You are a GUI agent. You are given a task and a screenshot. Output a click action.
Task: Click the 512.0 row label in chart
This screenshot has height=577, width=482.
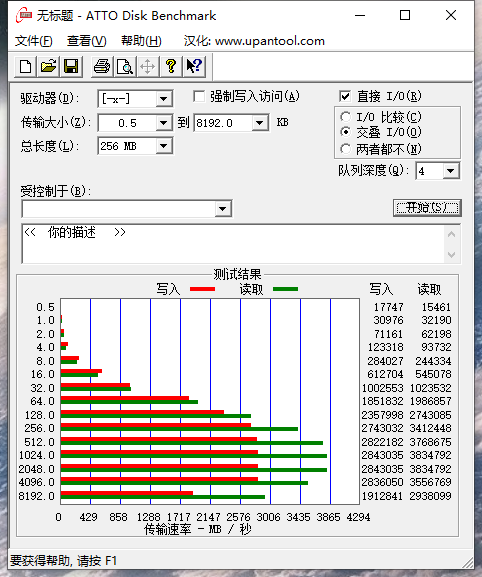pyautogui.click(x=39, y=442)
